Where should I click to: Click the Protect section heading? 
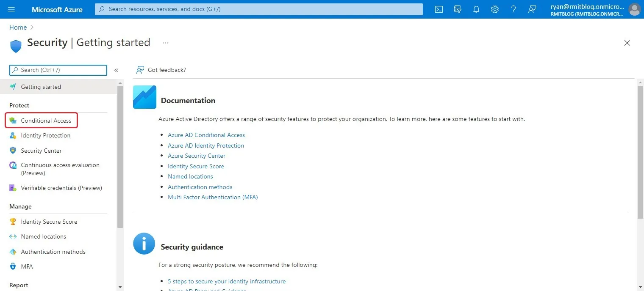(19, 105)
